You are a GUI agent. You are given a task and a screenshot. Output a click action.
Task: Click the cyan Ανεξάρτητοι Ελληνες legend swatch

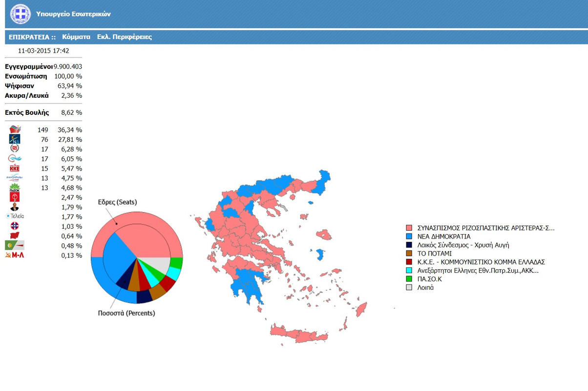(x=409, y=271)
